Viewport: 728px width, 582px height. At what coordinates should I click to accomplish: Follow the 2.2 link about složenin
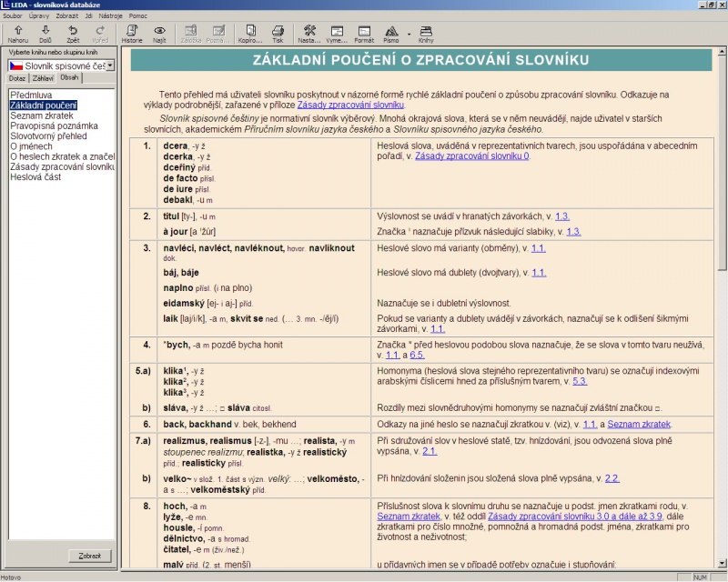click(x=612, y=478)
